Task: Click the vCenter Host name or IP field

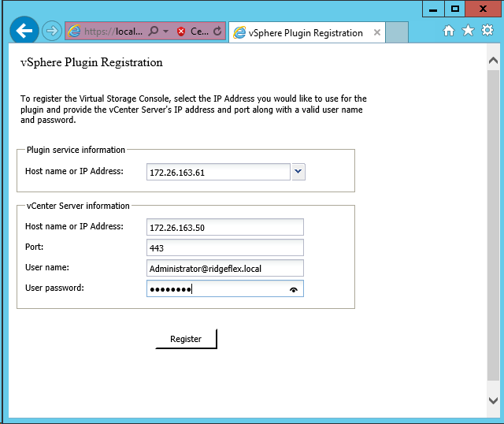Action: click(x=225, y=228)
